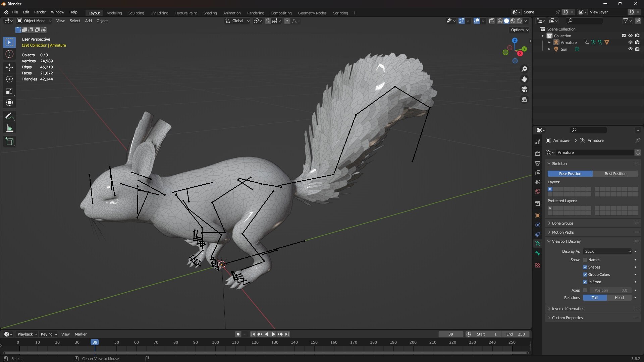Switch to the Shading workspace tab

(210, 13)
